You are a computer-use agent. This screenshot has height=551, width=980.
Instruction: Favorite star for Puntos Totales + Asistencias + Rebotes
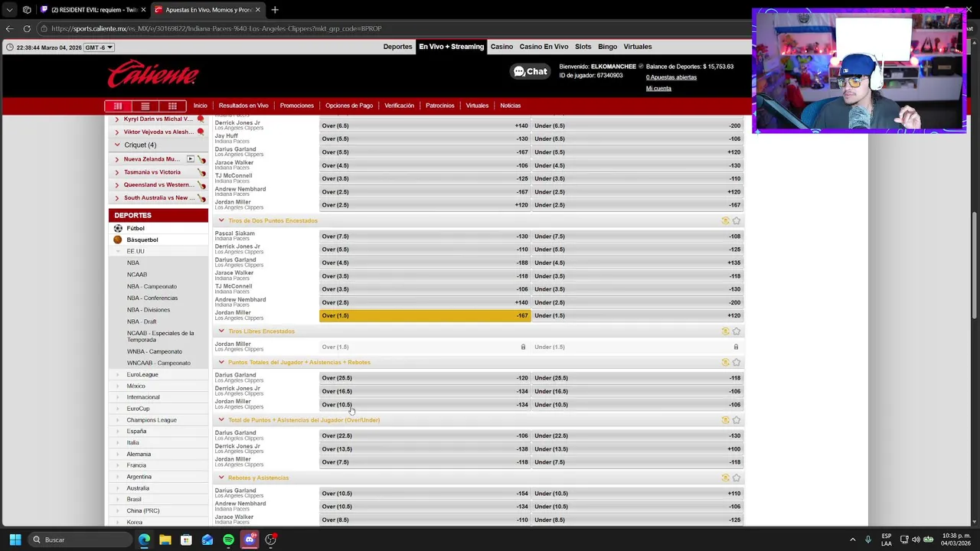pos(737,362)
